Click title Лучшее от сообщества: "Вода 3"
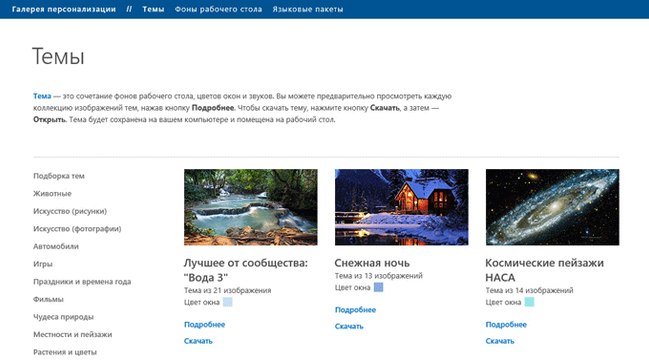Image resolution: width=649 pixels, height=360 pixels. tap(246, 270)
